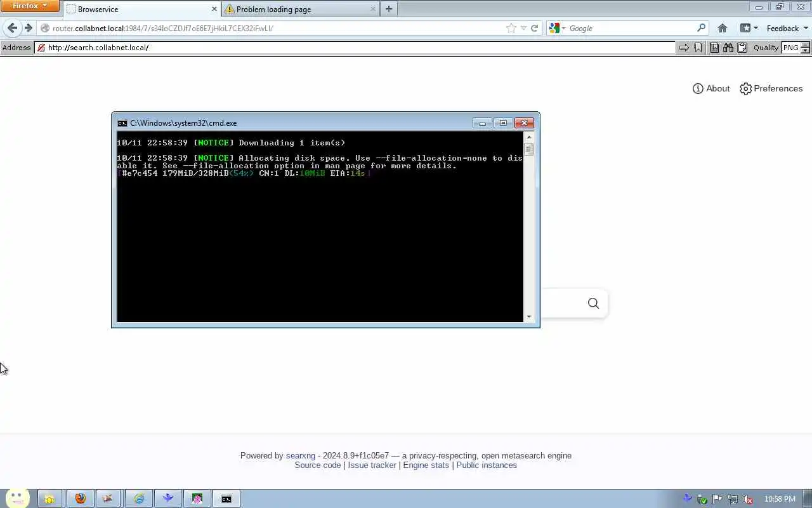
Task: Decrease Quality with the down stepper
Action: pos(806,50)
